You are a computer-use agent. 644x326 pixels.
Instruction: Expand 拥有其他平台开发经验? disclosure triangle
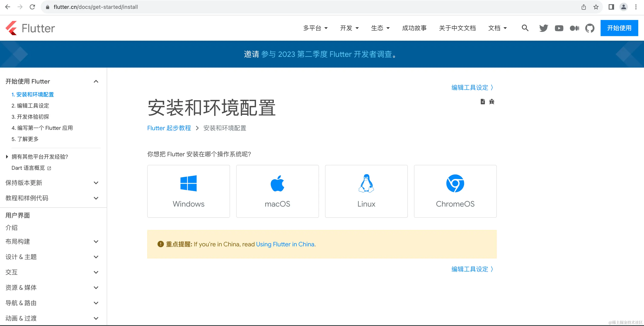click(x=7, y=157)
